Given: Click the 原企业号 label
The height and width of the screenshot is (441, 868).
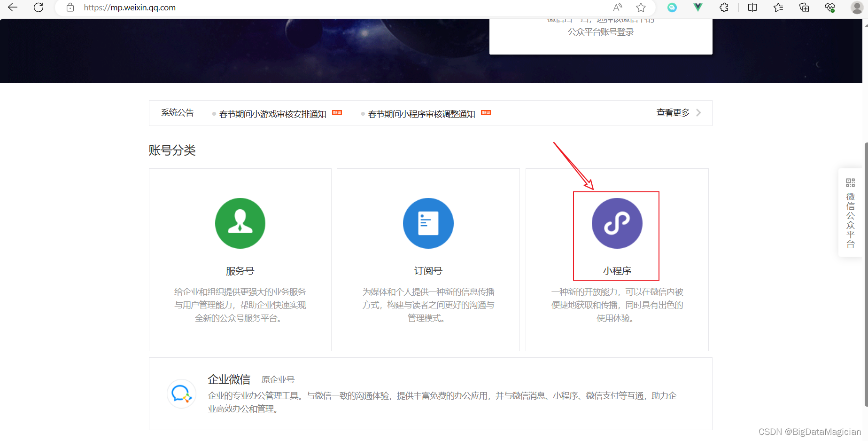Looking at the screenshot, I should point(278,380).
